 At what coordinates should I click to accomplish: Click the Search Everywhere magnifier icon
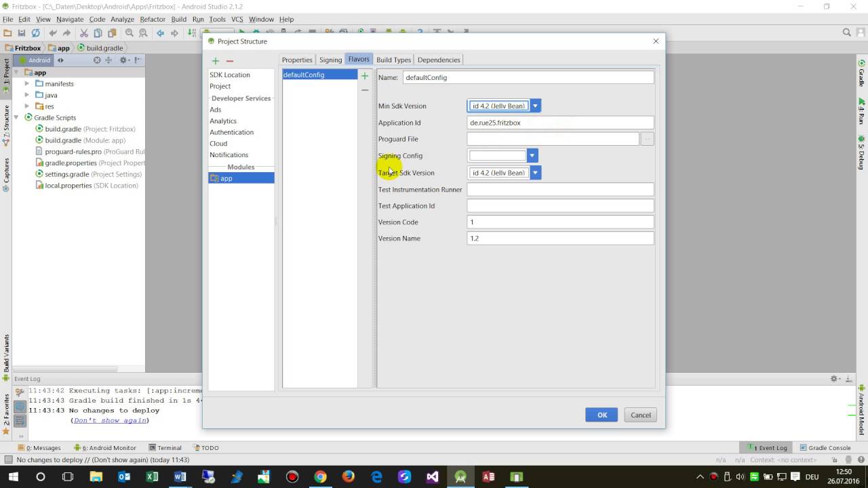coord(847,33)
